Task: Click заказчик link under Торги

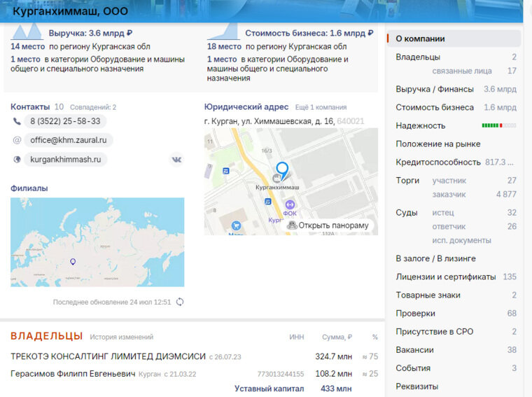Action: coord(449,195)
